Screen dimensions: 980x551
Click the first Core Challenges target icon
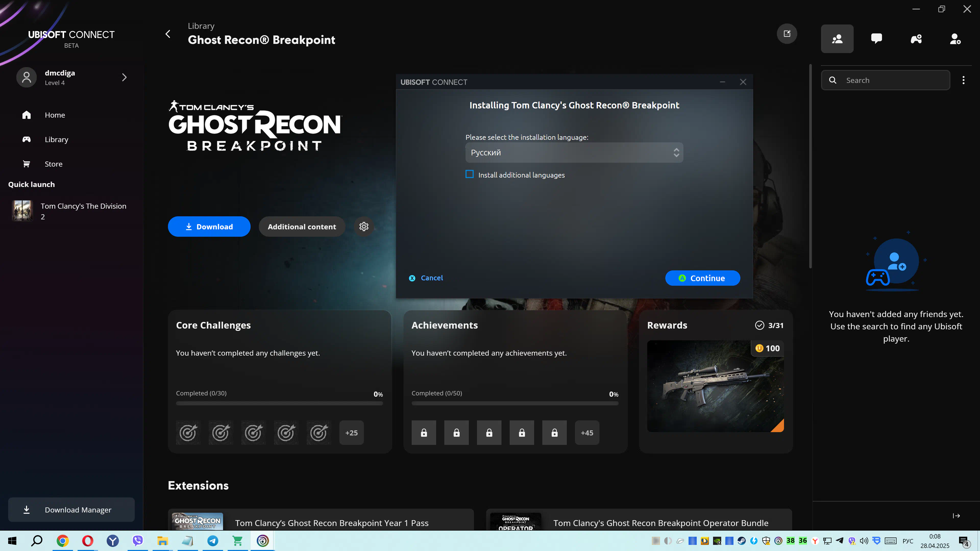(188, 433)
